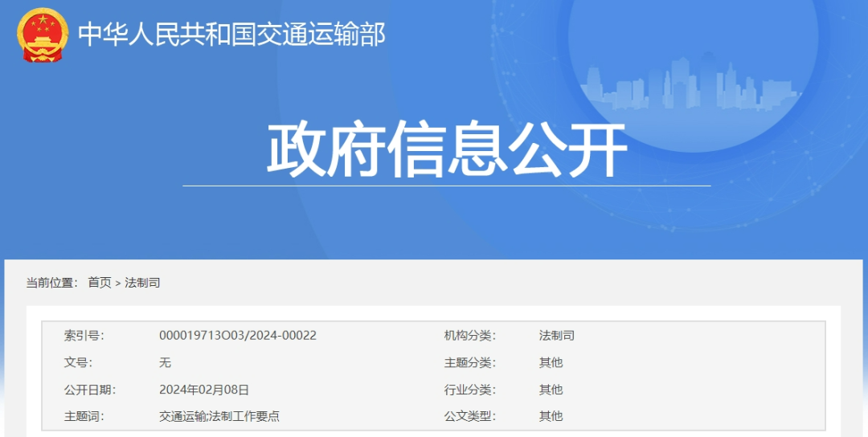The width and height of the screenshot is (868, 437).
Task: Select 其他 value beside 主题分类
Action: point(551,362)
